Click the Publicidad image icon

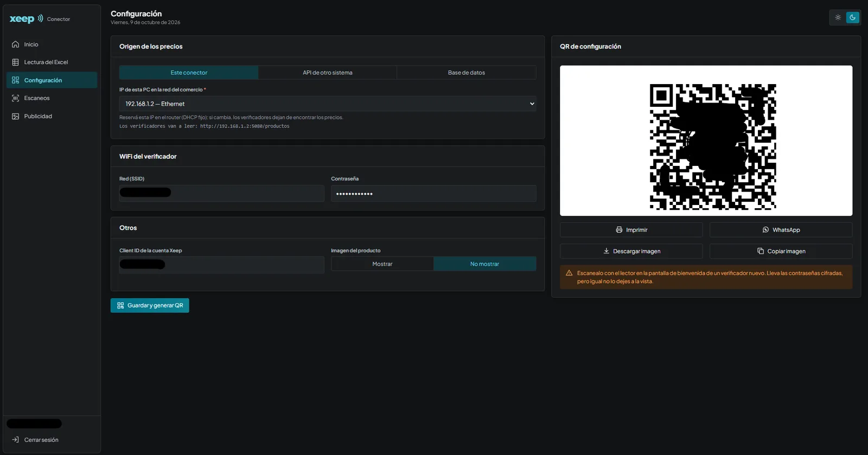click(15, 116)
